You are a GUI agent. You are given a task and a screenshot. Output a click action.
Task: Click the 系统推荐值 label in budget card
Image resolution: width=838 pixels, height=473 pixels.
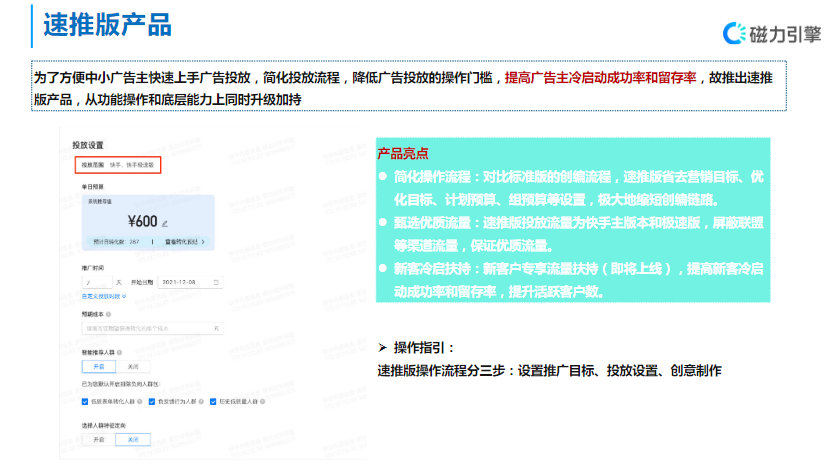[99, 201]
